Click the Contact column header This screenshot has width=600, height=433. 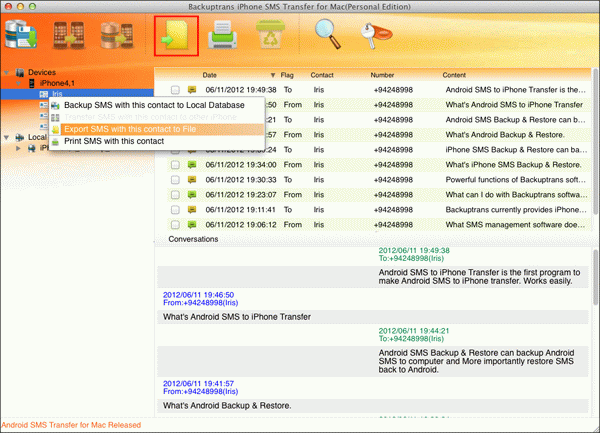(x=322, y=75)
